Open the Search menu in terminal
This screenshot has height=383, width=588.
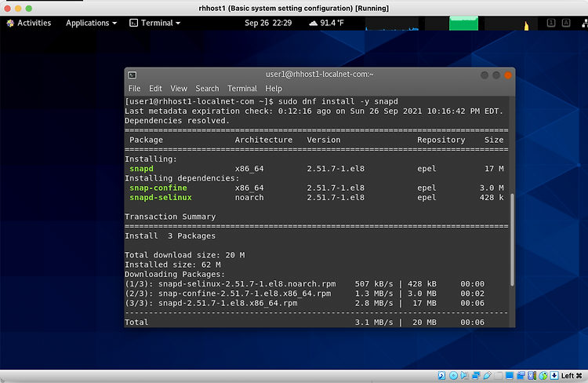(x=207, y=89)
